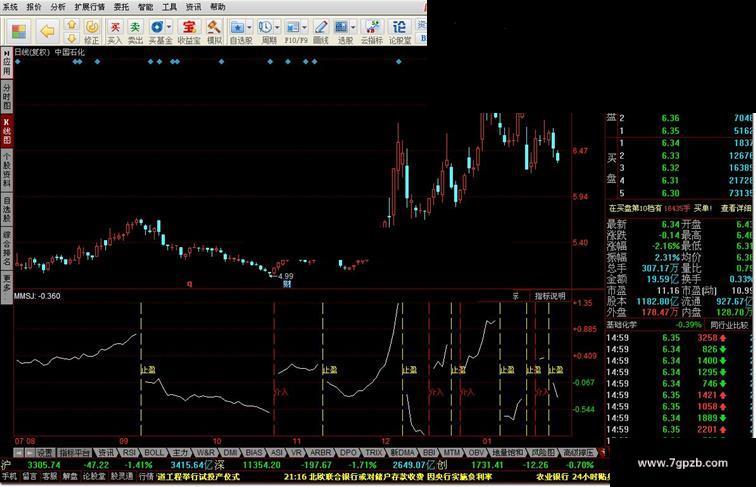Open the 修正 toolbar icon
The height and width of the screenshot is (487, 756).
point(92,32)
